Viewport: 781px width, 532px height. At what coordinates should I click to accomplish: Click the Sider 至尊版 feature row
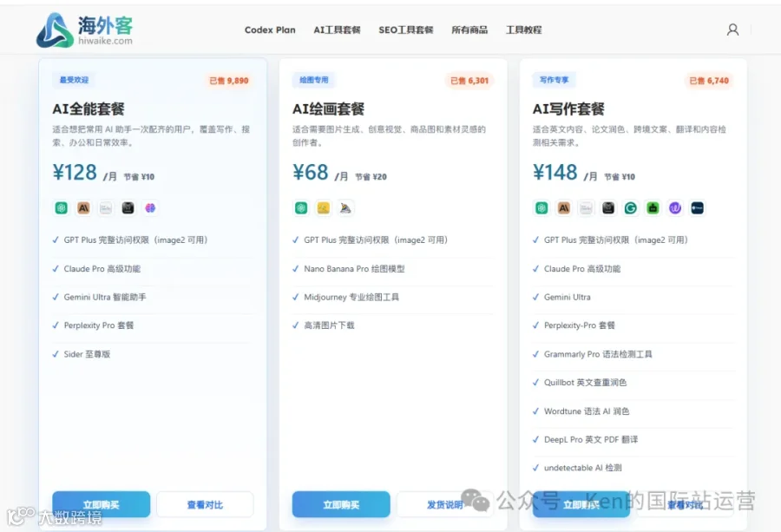[x=87, y=354]
